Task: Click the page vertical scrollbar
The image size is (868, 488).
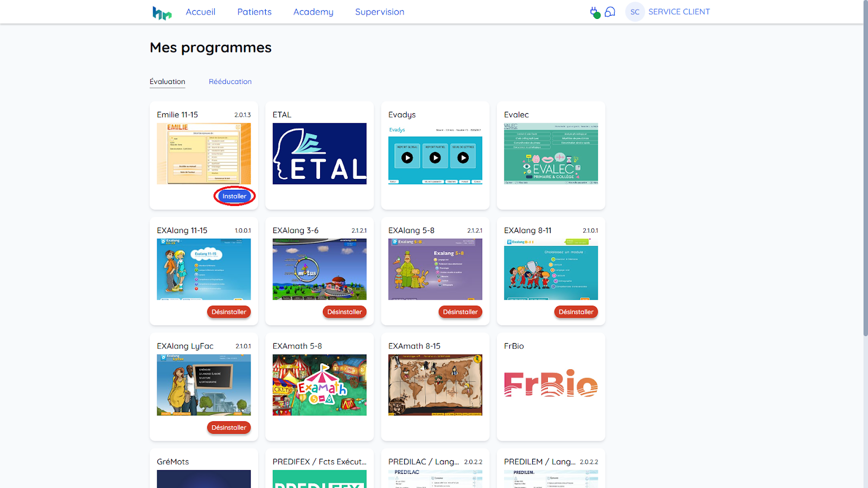Action: coord(865,168)
